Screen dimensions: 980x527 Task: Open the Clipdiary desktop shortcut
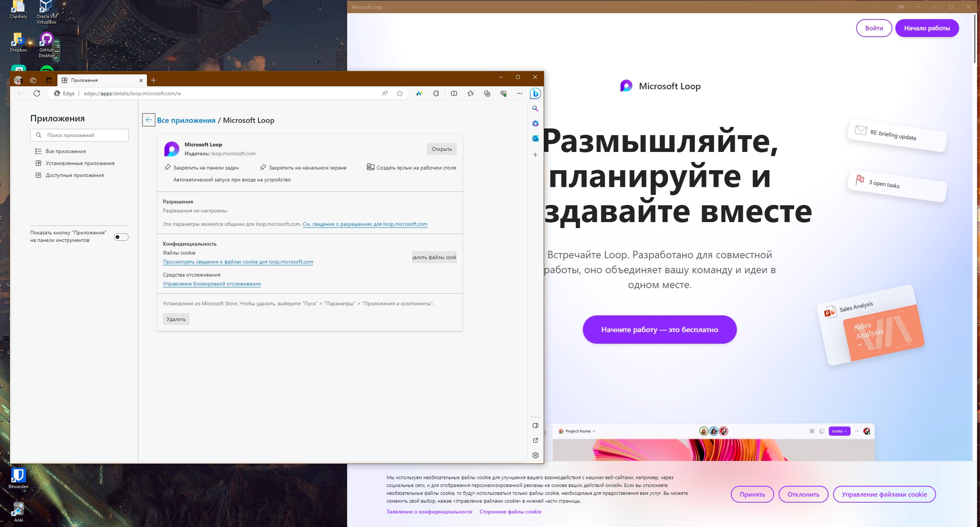coord(19,10)
